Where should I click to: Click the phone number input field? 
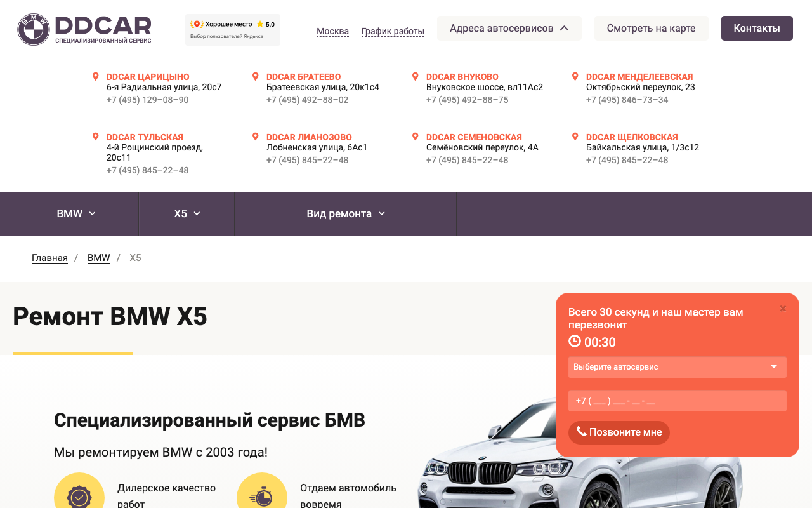coord(678,401)
